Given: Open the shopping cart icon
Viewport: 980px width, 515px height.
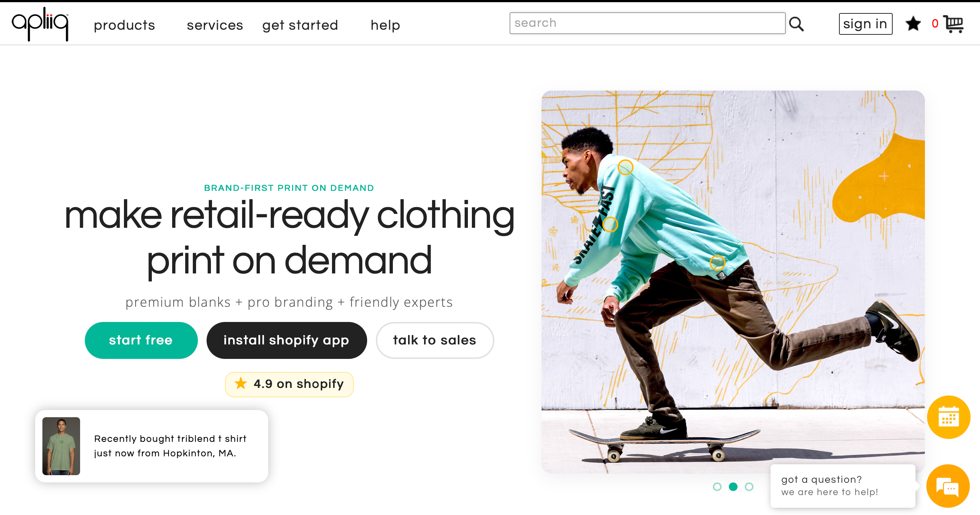Looking at the screenshot, I should coord(954,24).
